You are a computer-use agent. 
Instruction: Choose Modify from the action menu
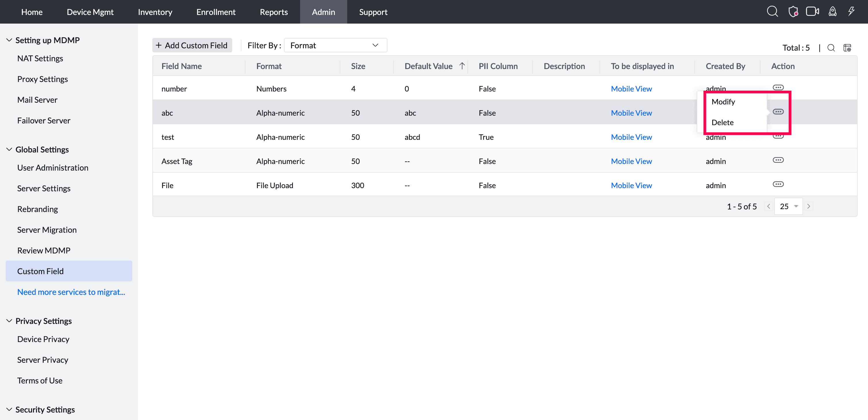click(x=723, y=102)
